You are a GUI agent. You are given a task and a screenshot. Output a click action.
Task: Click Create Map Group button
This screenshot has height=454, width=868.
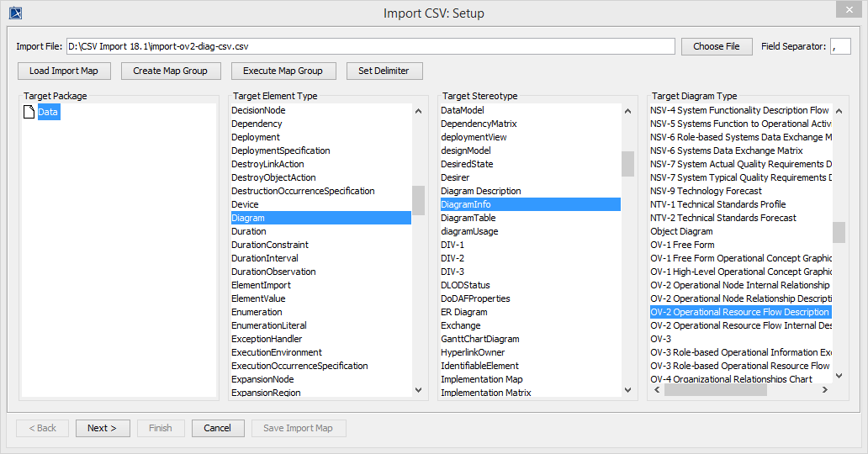(x=170, y=71)
